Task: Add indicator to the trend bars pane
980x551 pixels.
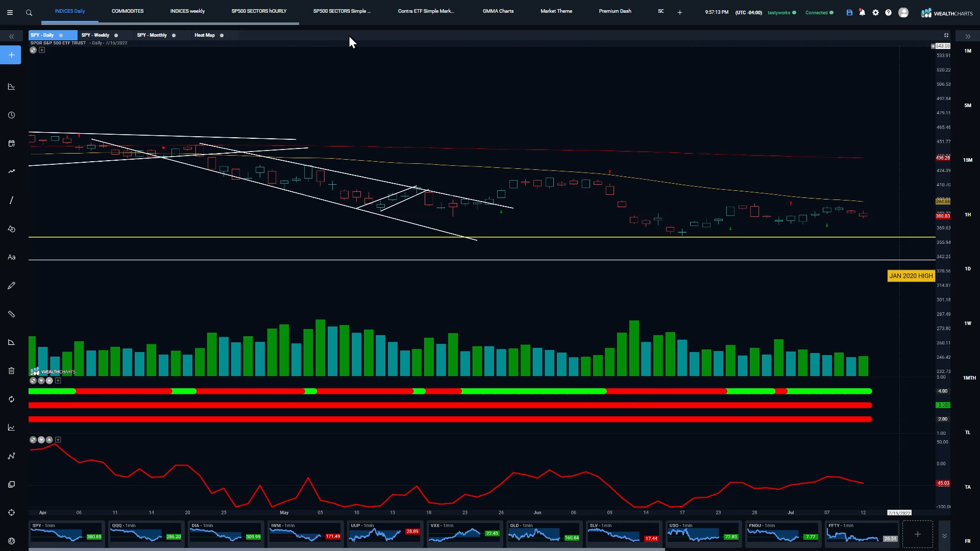Action: [58, 381]
